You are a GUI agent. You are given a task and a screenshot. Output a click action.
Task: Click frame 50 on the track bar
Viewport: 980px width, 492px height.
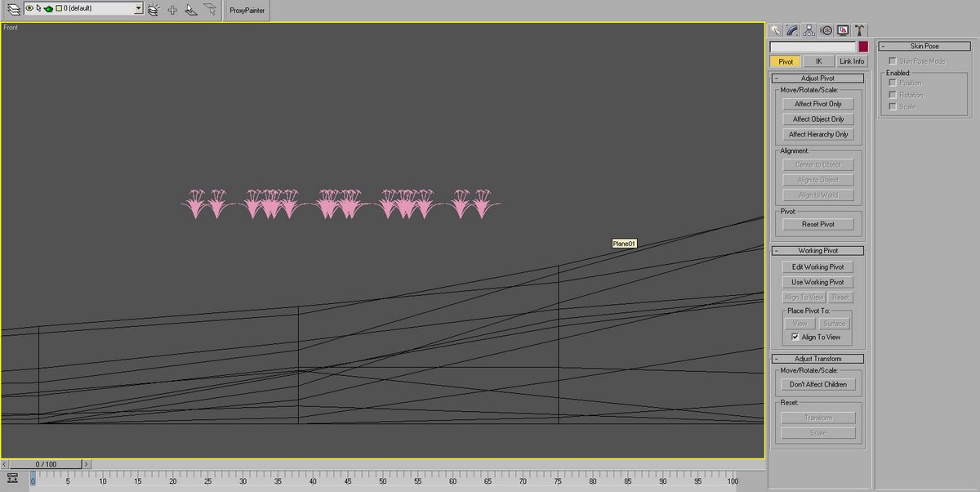click(383, 481)
